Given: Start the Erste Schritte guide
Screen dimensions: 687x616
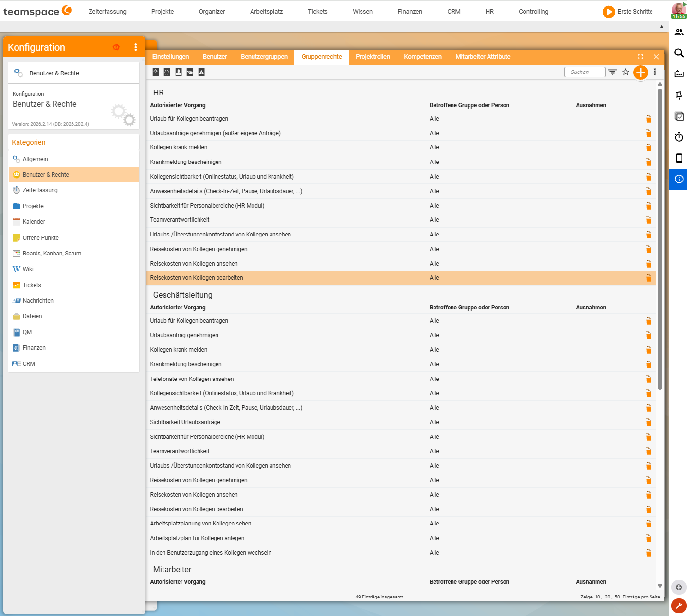Looking at the screenshot, I should point(628,12).
